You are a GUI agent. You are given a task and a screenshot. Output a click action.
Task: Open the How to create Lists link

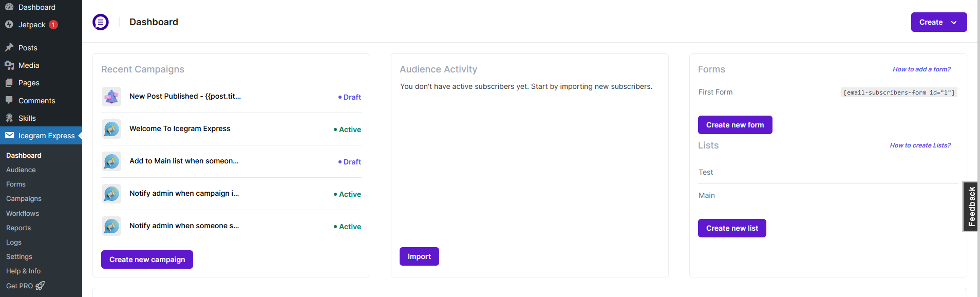920,145
